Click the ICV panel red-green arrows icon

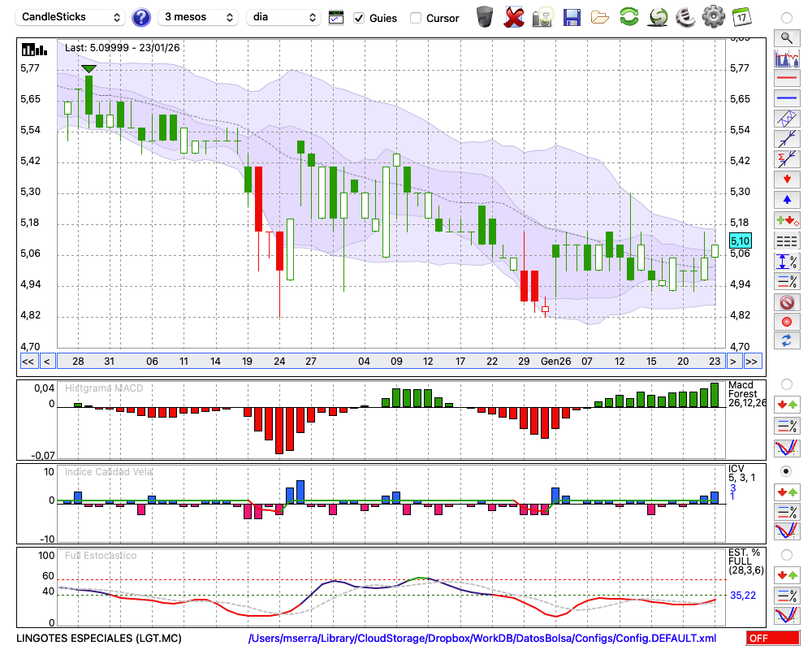(x=787, y=492)
